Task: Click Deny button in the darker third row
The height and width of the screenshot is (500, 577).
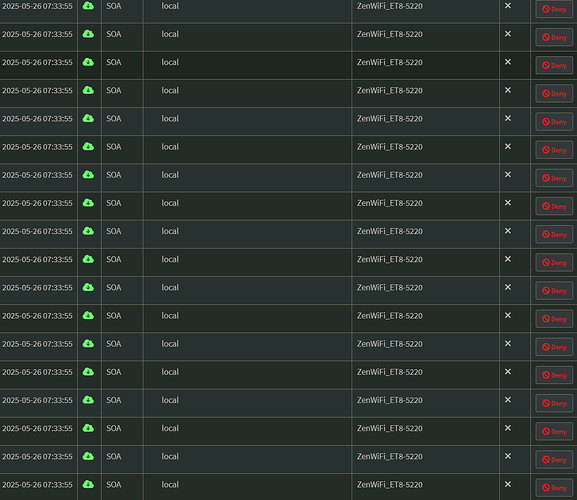Action: coord(554,65)
